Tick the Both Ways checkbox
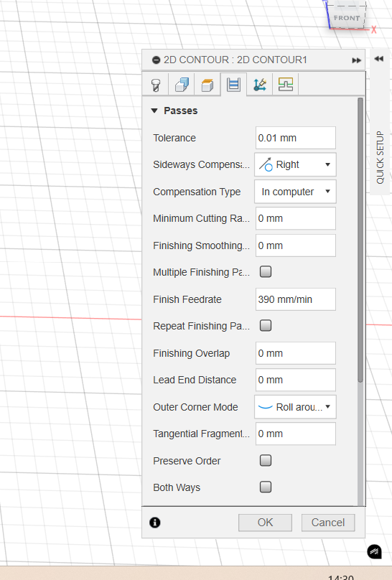Viewport: 392px width, 580px height. [266, 487]
